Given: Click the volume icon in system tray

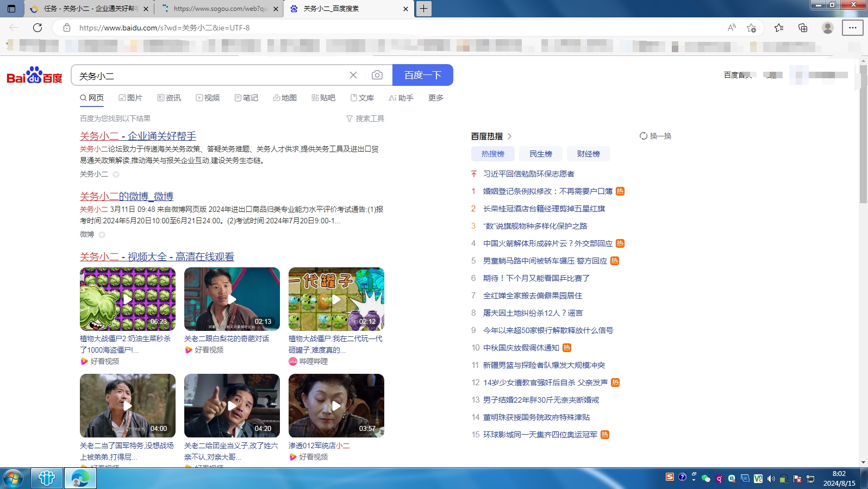Looking at the screenshot, I should (x=771, y=479).
